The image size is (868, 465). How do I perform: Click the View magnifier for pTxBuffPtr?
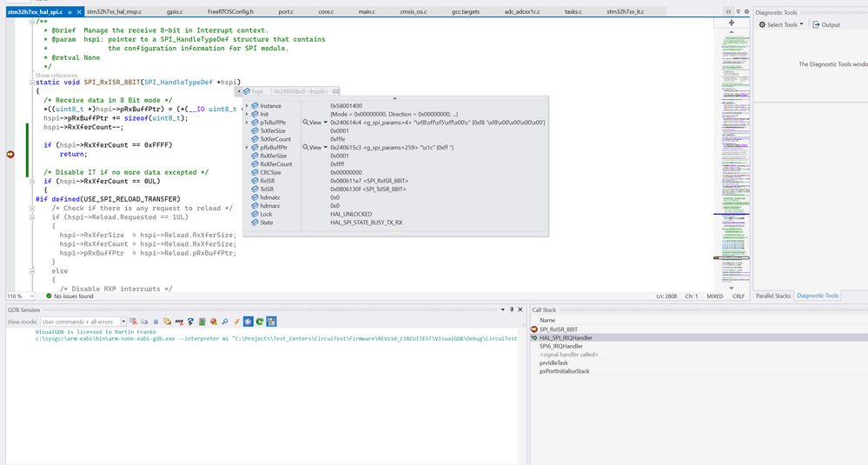[307, 123]
